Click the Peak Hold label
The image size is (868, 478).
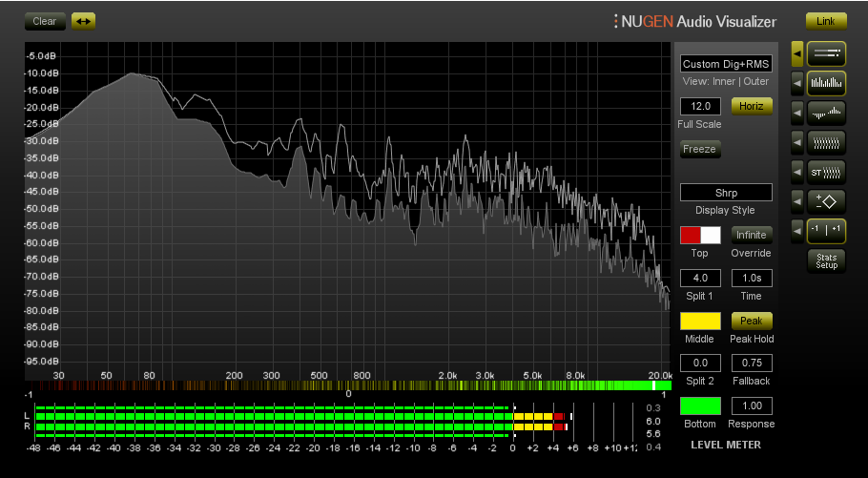[x=752, y=339]
